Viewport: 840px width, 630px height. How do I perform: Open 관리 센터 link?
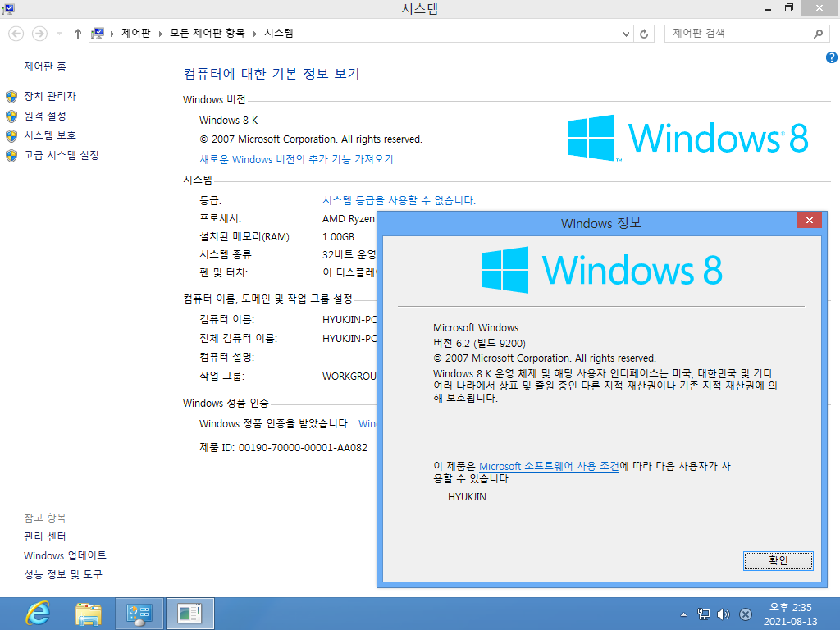point(45,536)
